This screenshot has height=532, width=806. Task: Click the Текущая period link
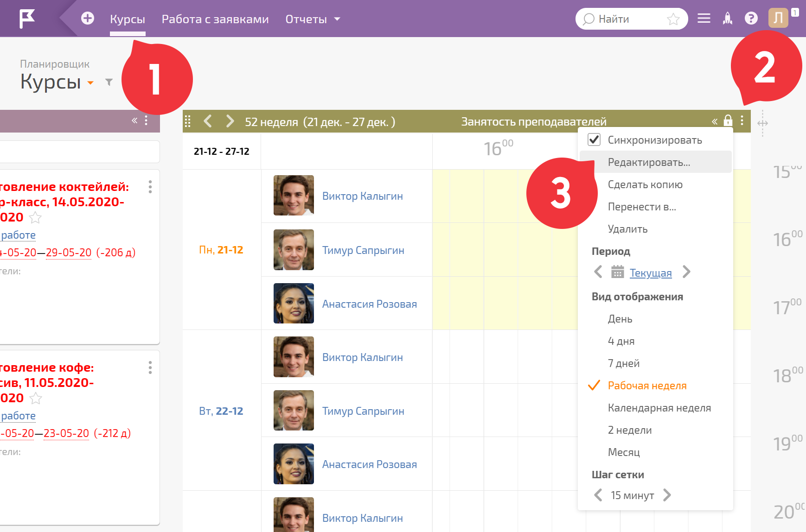click(x=651, y=272)
